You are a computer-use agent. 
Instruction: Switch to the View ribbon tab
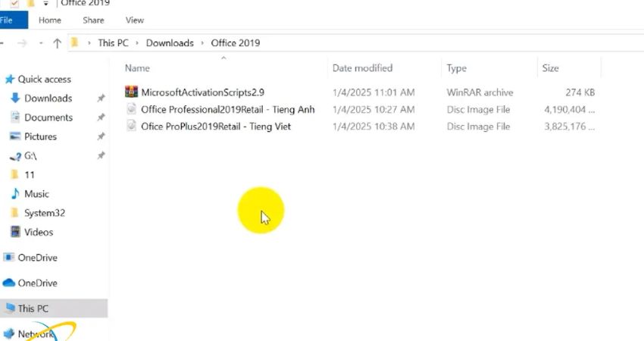click(x=134, y=20)
